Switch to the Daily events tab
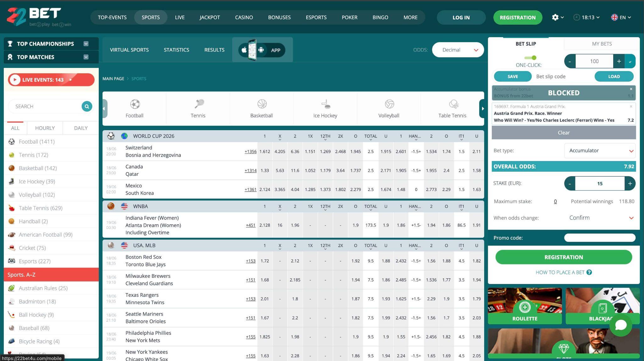The height and width of the screenshot is (361, 644). point(81,128)
